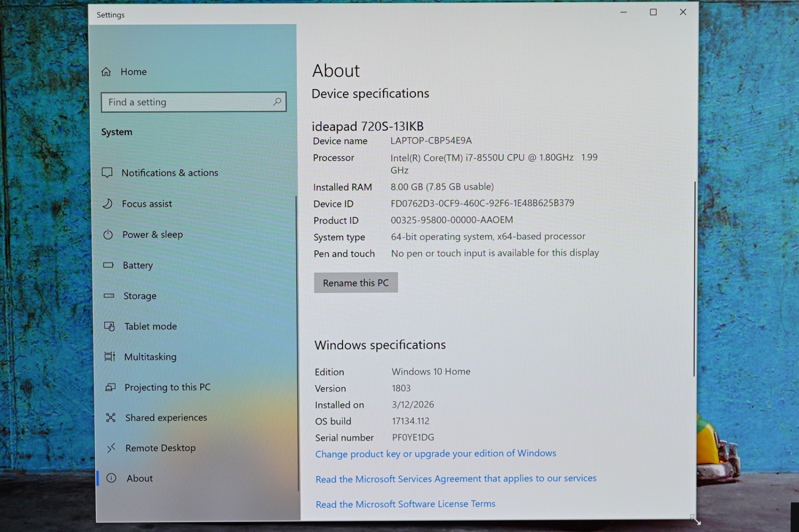Screen dimensions: 799x532
Task: Open Notifications & actions settings
Action: (x=170, y=173)
